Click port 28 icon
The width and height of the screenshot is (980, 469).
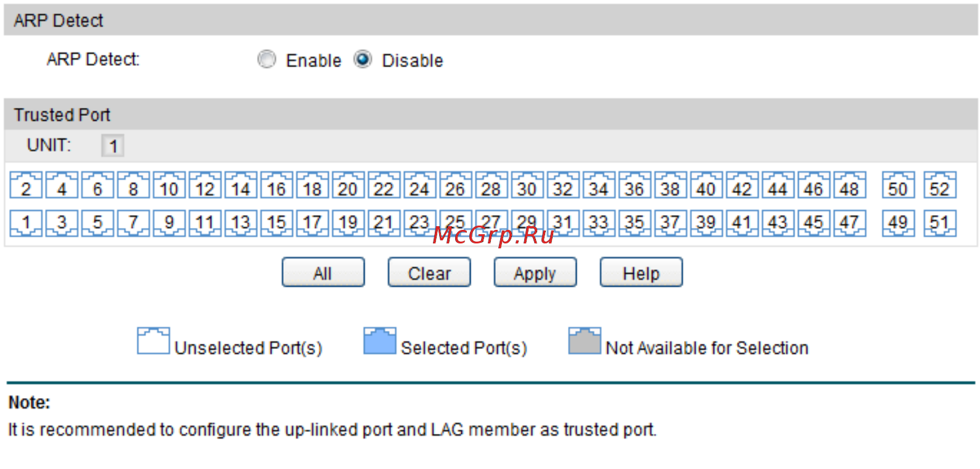[491, 186]
